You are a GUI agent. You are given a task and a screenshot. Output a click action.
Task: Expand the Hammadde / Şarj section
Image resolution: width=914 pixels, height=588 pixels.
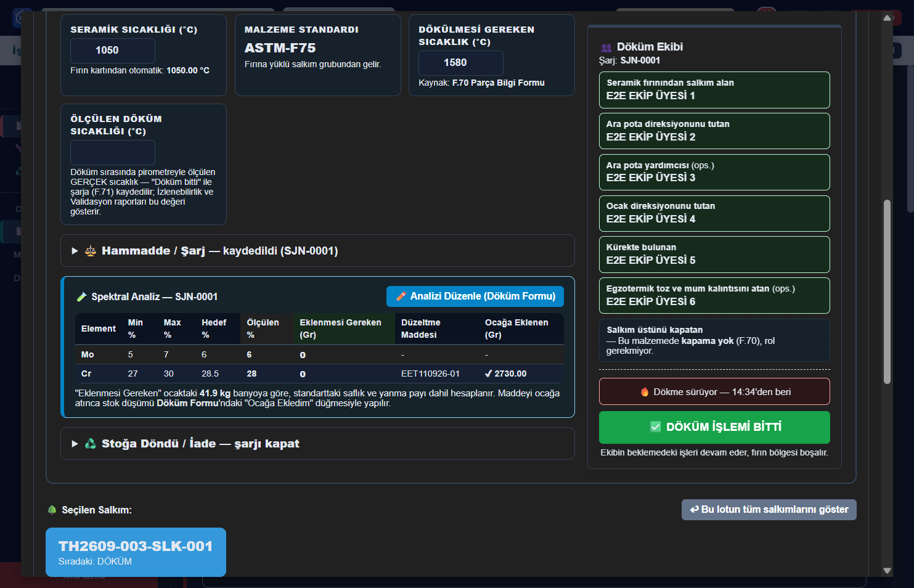(x=317, y=251)
